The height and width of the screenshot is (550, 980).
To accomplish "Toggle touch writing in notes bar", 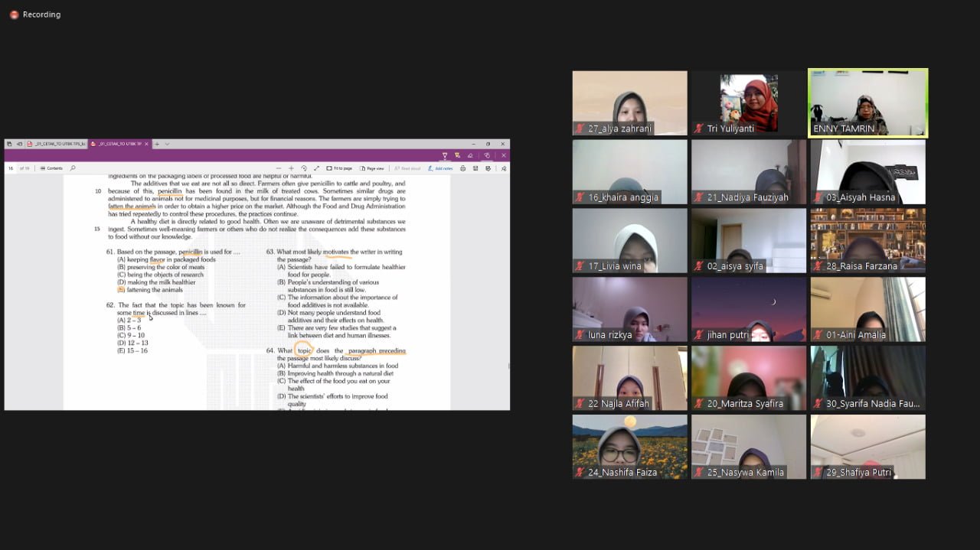I will pos(487,155).
